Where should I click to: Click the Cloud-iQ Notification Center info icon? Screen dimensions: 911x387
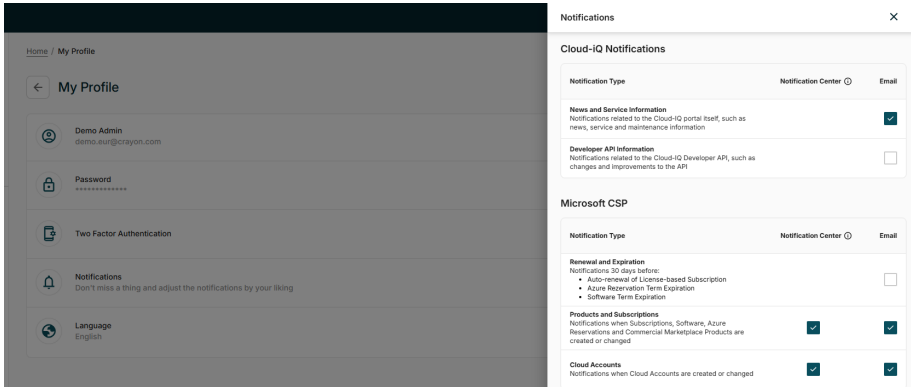coord(848,81)
